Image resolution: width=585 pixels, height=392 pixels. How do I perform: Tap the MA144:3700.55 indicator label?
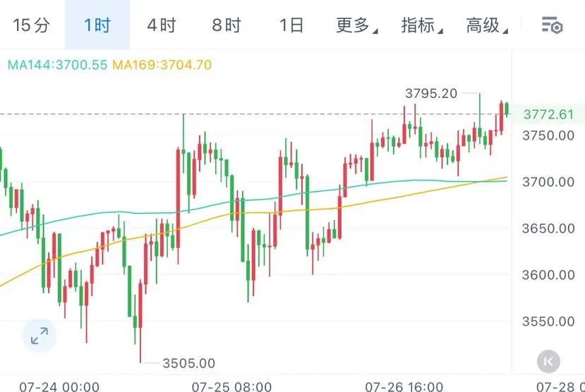tap(57, 65)
